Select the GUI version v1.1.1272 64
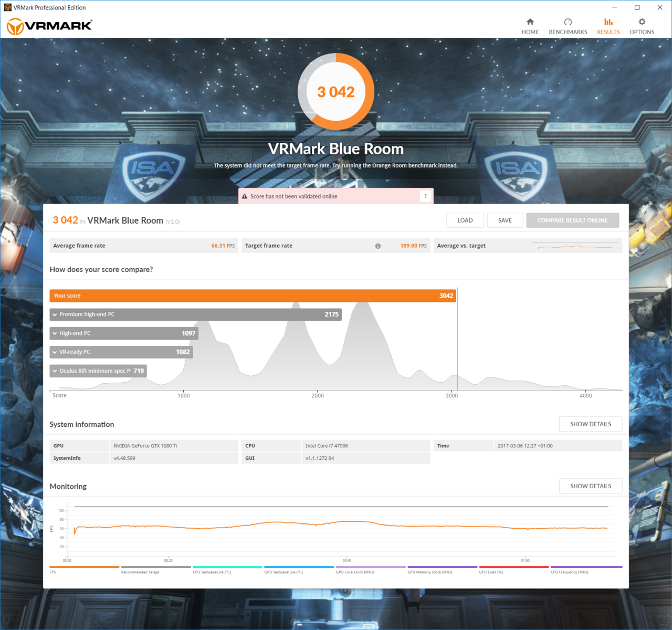The height and width of the screenshot is (630, 672). 320,458
